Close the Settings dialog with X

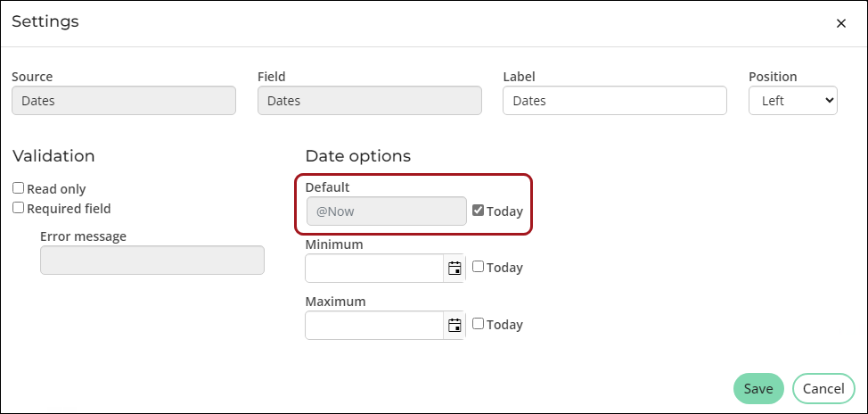[x=841, y=23]
